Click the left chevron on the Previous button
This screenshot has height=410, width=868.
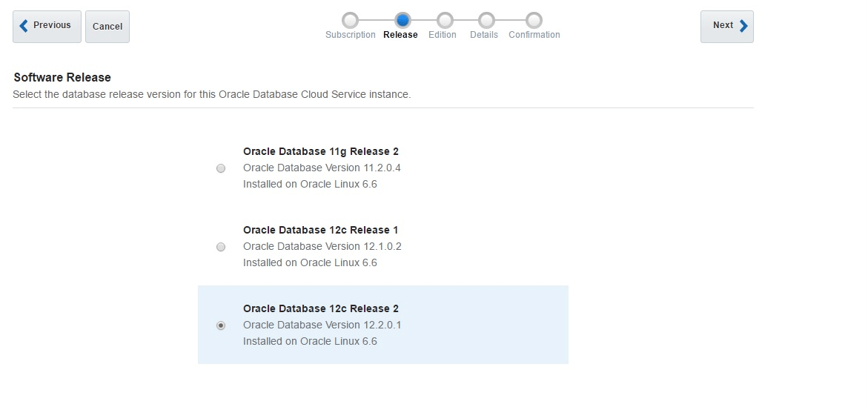tap(24, 26)
